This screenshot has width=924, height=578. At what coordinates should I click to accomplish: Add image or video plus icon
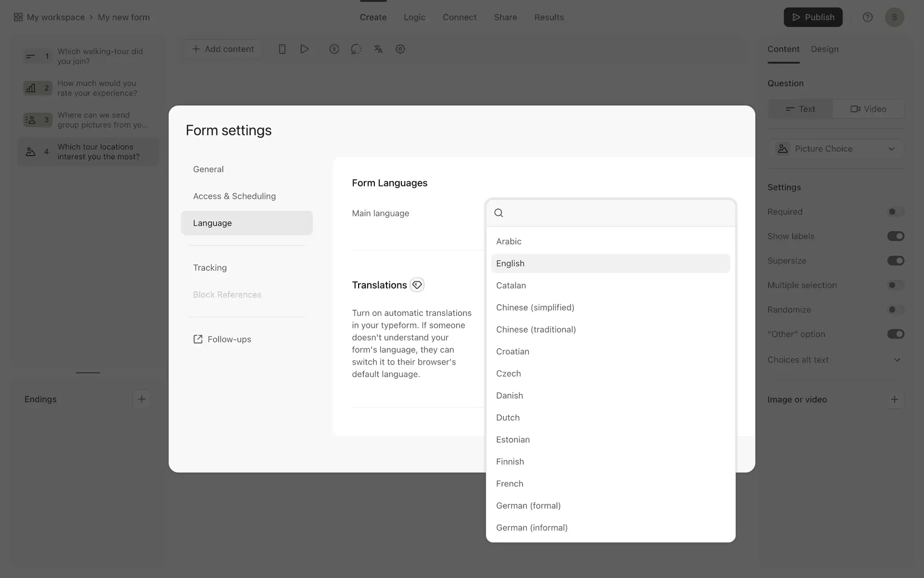[x=894, y=399]
